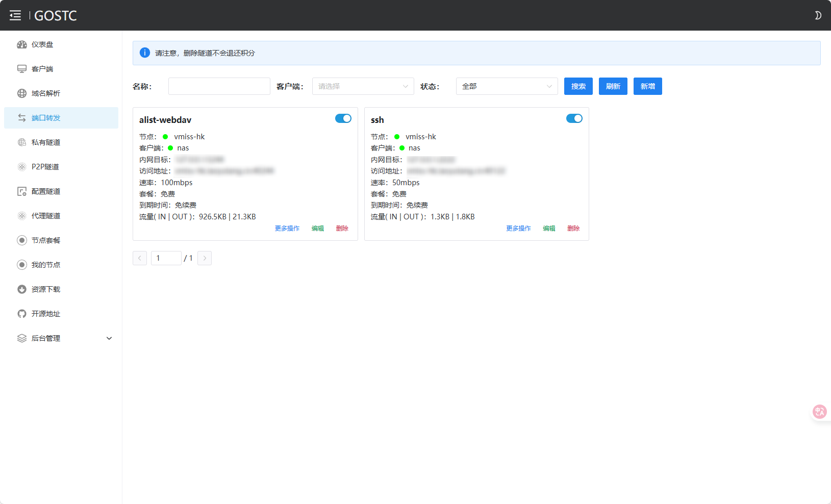
Task: Expand the 后台管理 submenu chevron
Action: [109, 338]
